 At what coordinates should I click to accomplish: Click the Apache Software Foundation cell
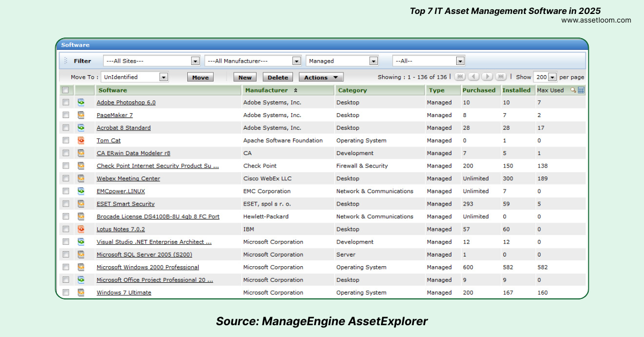pos(283,140)
